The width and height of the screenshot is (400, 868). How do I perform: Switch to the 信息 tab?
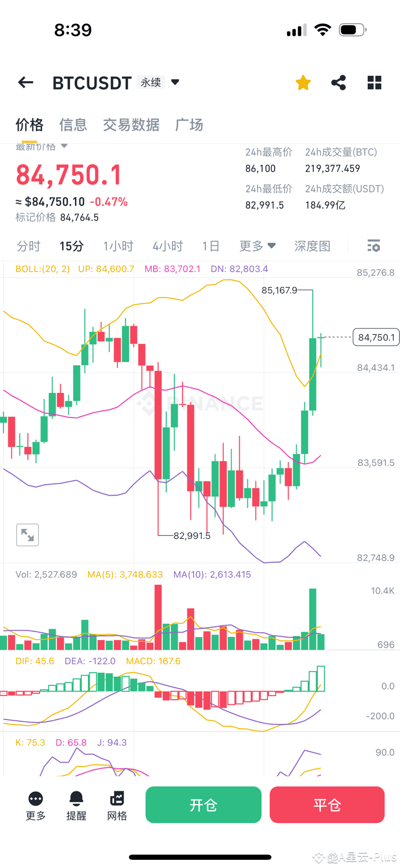coord(73,125)
